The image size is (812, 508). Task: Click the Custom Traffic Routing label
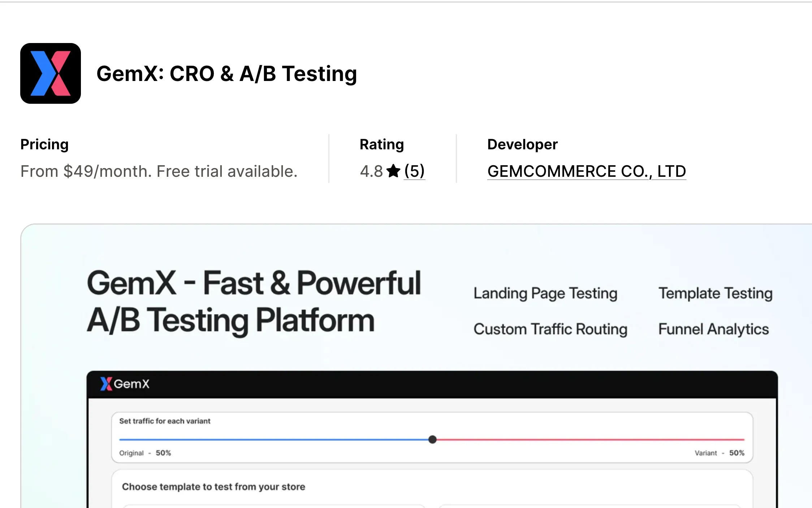[x=550, y=329]
